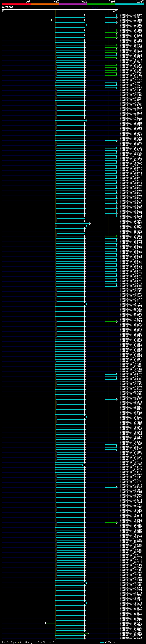Click the long cyan alignment arrow in the Q4R1E7 row
The image size is (146, 644).
click(x=73, y=223)
